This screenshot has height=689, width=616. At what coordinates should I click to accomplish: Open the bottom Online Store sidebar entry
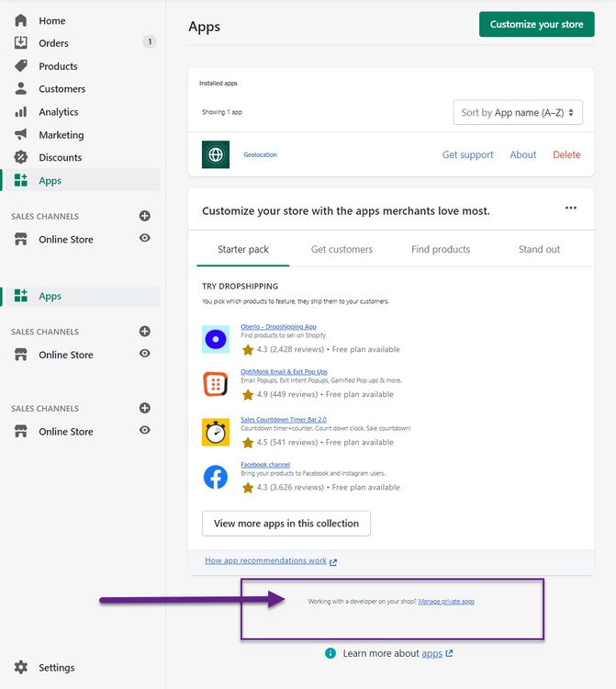[66, 432]
